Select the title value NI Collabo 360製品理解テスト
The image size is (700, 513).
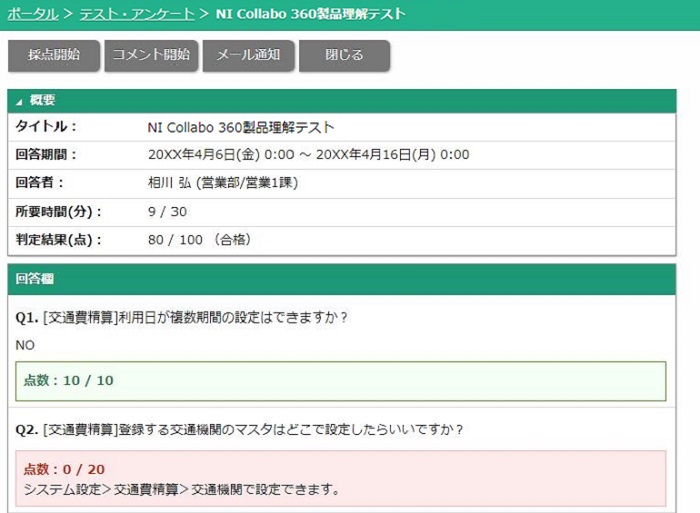[241, 128]
